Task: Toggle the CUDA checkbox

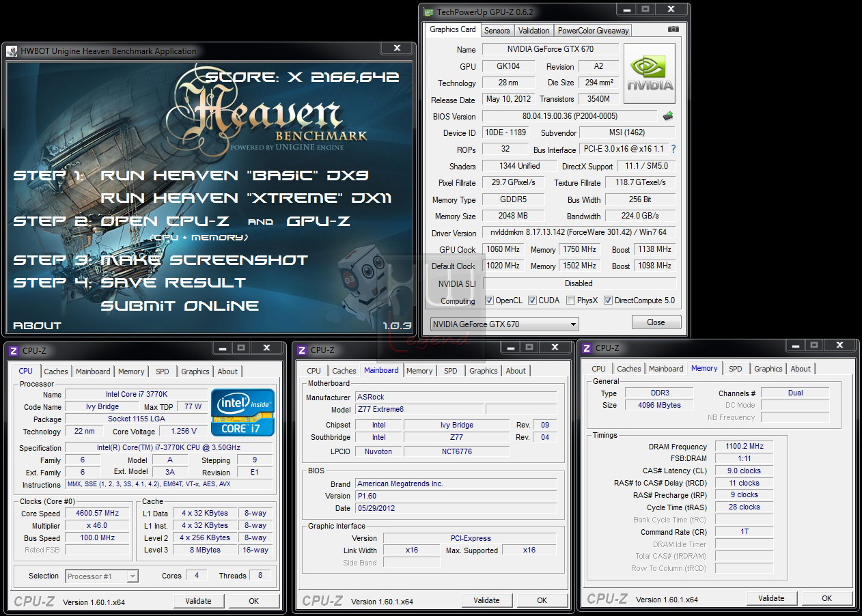Action: (532, 300)
